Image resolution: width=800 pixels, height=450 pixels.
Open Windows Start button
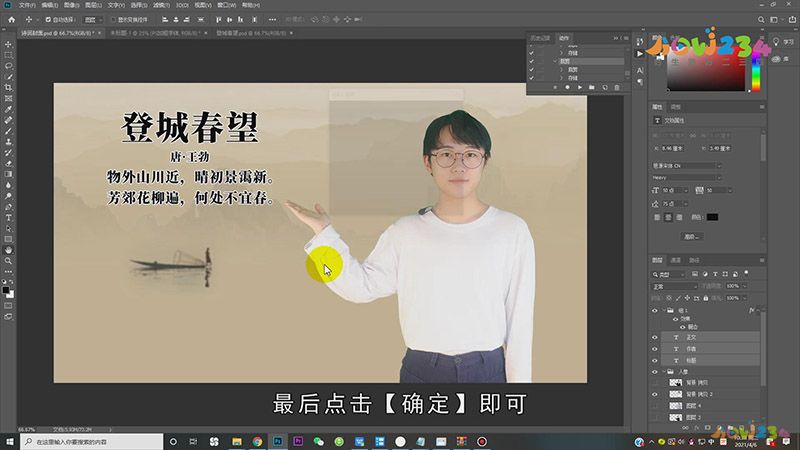click(x=10, y=442)
